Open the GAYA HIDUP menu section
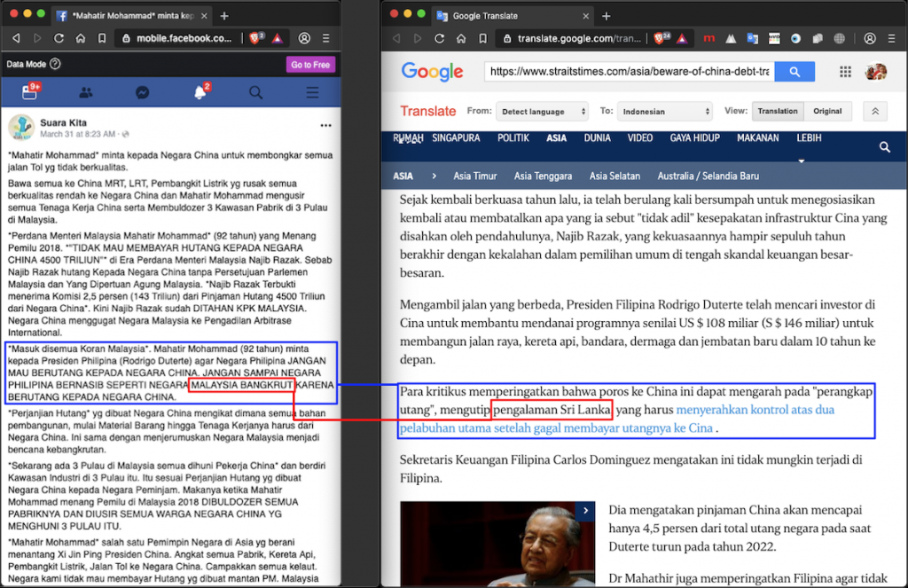The image size is (908, 588). click(695, 137)
